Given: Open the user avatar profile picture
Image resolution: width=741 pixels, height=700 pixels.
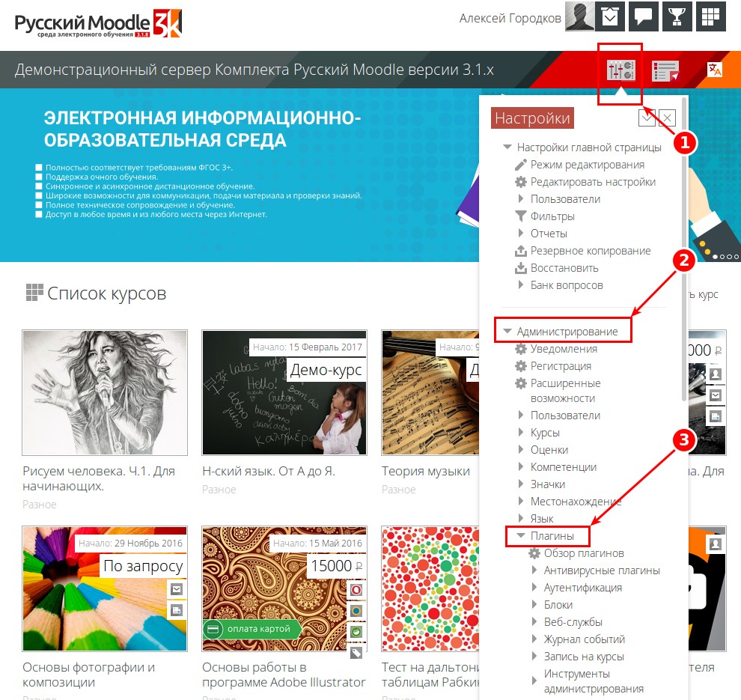Looking at the screenshot, I should click(579, 16).
